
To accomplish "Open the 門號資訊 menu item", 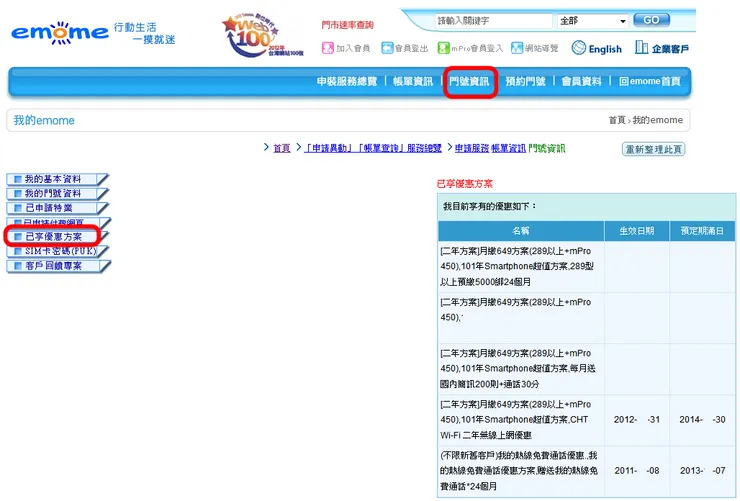I will tap(469, 82).
